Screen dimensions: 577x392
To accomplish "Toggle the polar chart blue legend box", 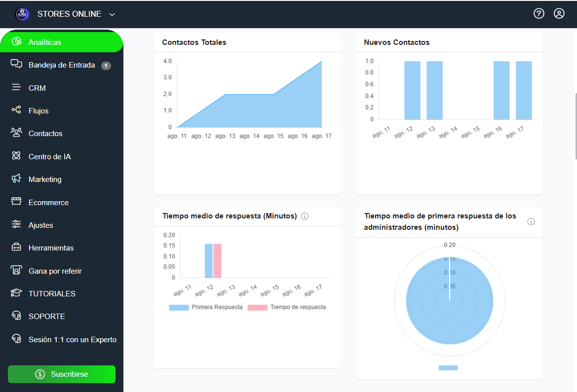I will pos(448,368).
